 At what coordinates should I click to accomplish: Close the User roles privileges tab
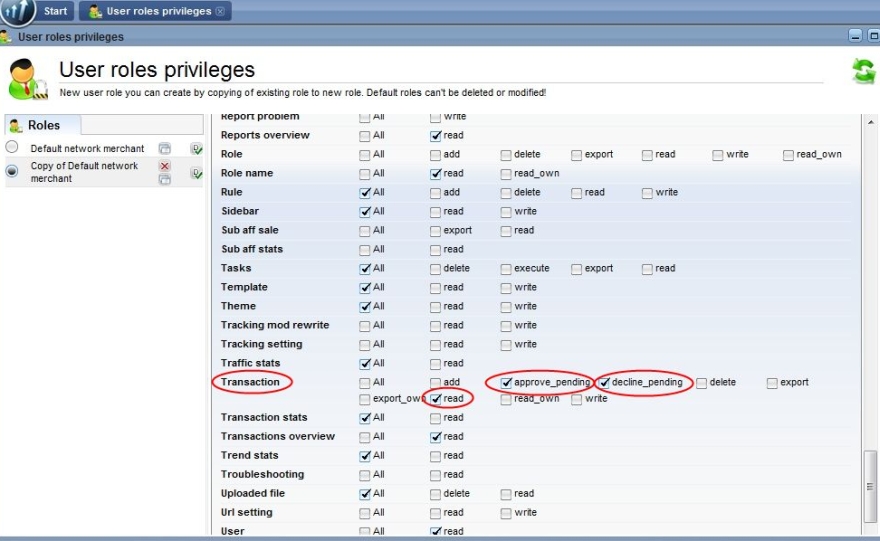coord(221,11)
